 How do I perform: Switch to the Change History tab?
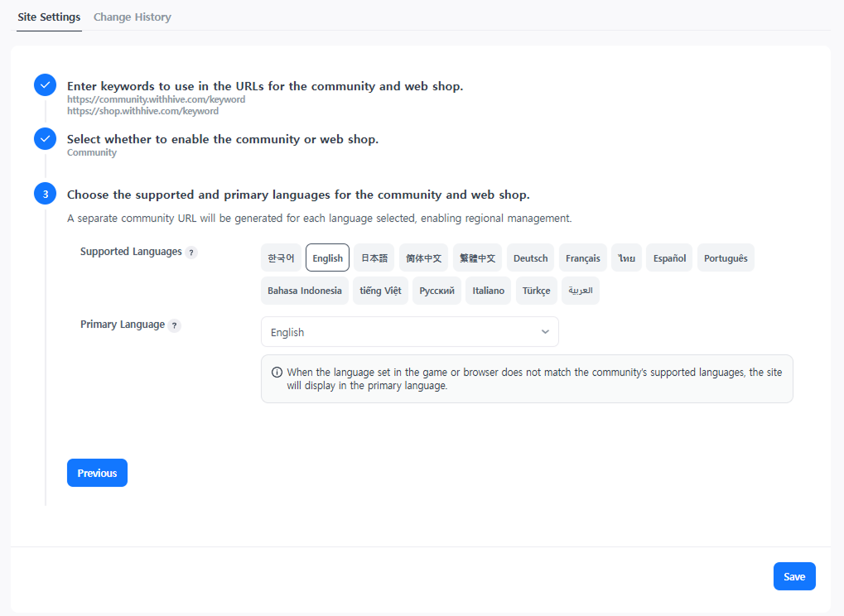(x=133, y=17)
